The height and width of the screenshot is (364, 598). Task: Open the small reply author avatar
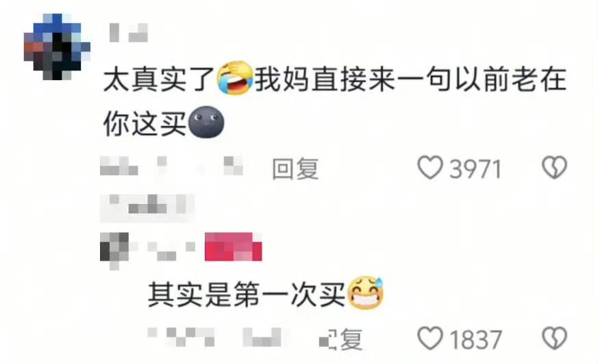pyautogui.click(x=114, y=250)
